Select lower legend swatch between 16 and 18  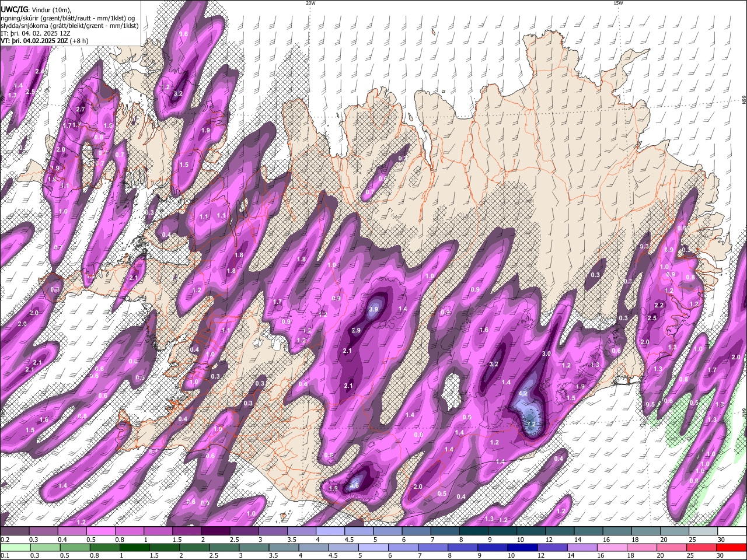(x=612, y=548)
